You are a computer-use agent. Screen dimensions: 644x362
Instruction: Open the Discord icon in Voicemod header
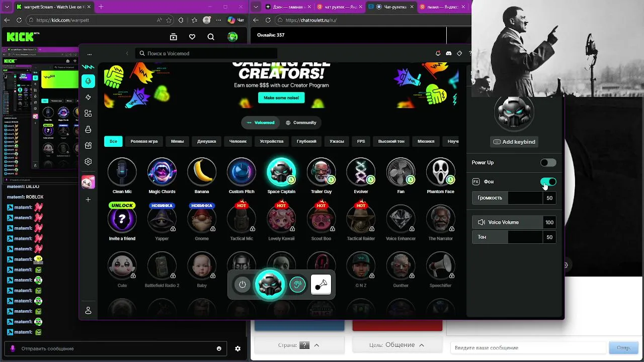point(448,53)
